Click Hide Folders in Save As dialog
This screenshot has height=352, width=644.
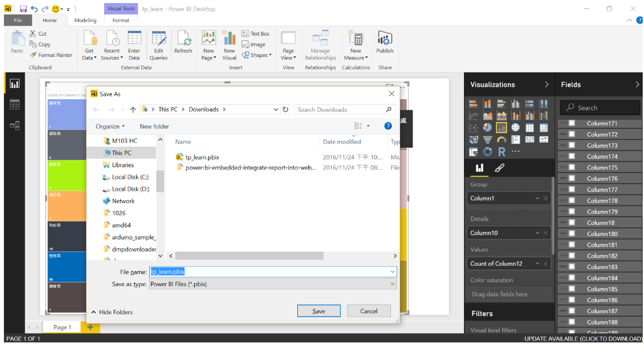[112, 312]
